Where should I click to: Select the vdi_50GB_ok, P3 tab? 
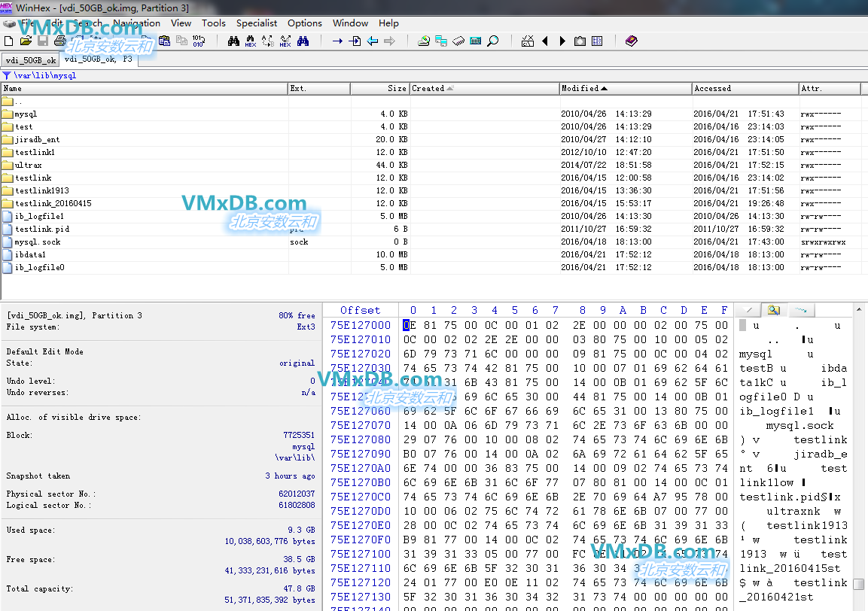tap(99, 59)
